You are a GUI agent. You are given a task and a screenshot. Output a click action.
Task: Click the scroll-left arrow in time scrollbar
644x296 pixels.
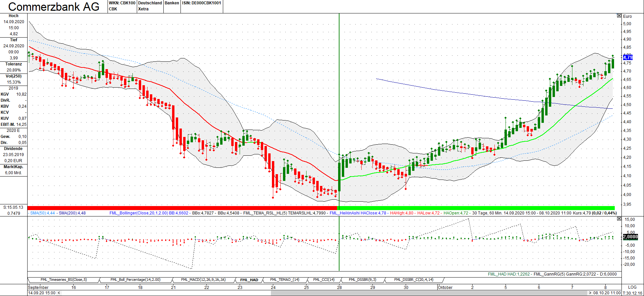[x=59, y=293]
